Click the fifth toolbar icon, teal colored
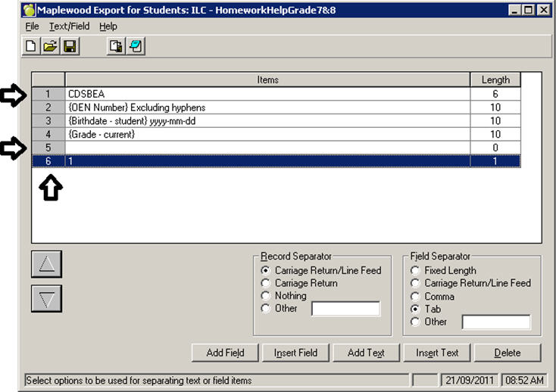Image resolution: width=556 pixels, height=392 pixels. click(136, 47)
